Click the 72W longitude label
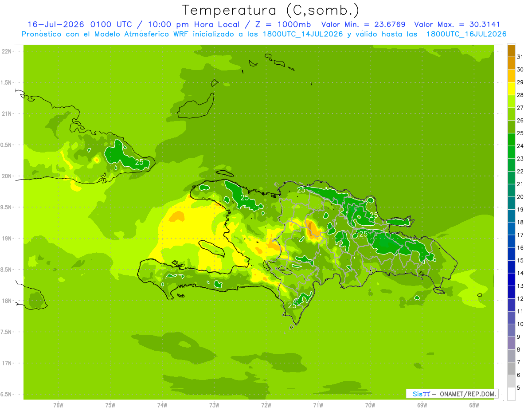Viewport: 532px width, 411px height. tap(266, 405)
